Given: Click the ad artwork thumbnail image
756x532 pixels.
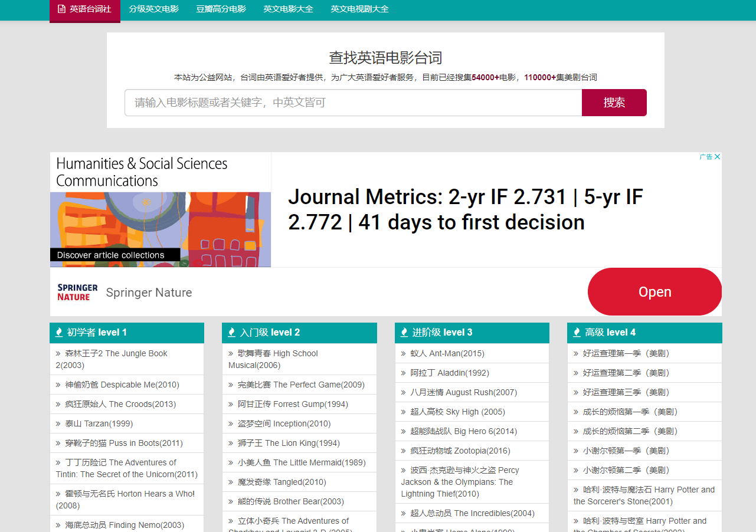Looking at the screenshot, I should (x=161, y=229).
